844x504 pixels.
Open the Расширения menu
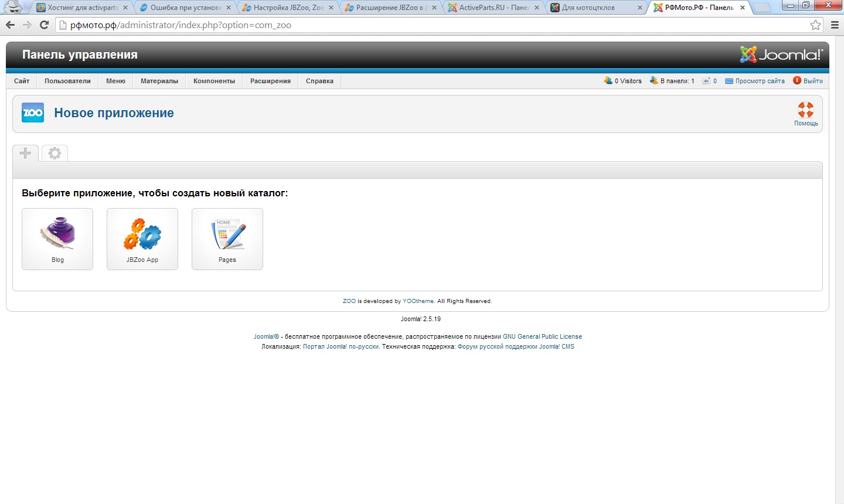pos(270,81)
